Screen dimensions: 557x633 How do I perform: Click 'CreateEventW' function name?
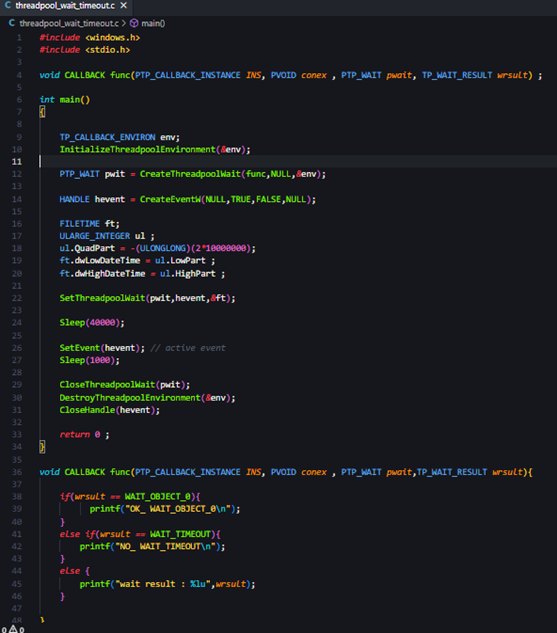170,199
